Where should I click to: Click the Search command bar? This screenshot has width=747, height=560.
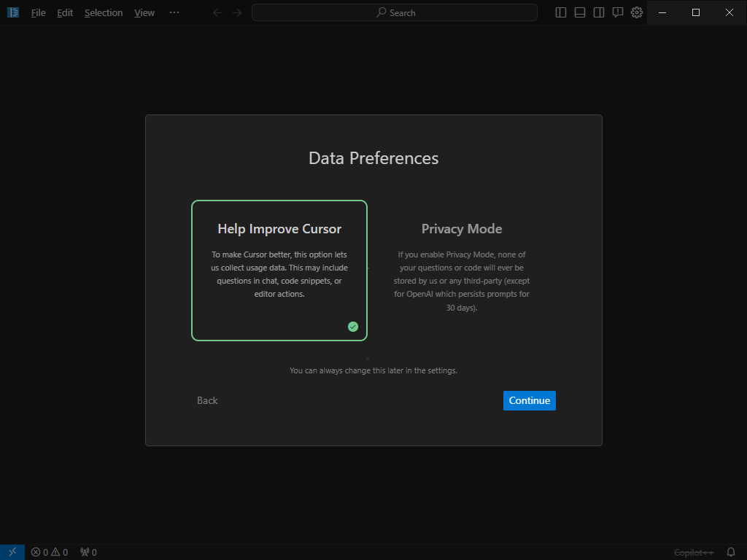pos(395,13)
